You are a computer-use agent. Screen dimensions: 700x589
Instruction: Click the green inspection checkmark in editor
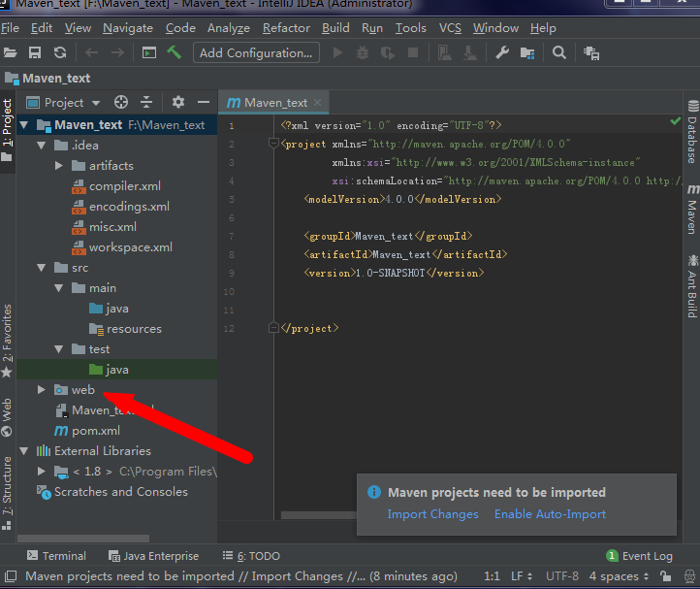[676, 120]
